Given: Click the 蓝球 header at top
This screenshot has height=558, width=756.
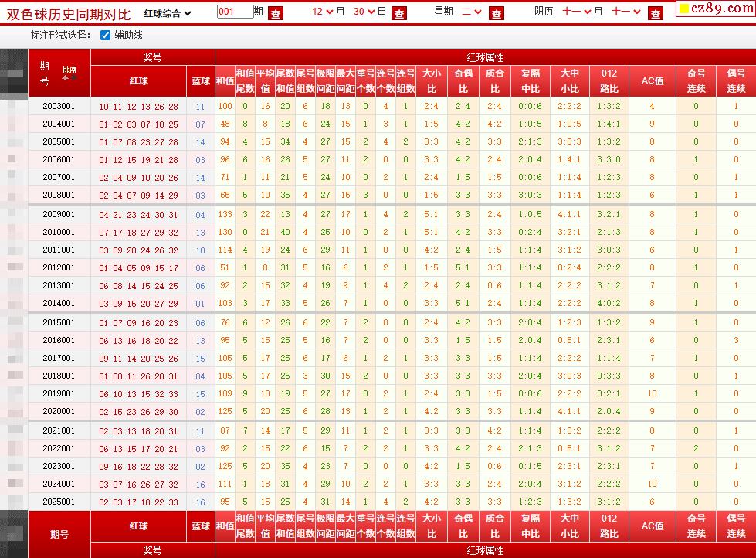Looking at the screenshot, I should 201,80.
